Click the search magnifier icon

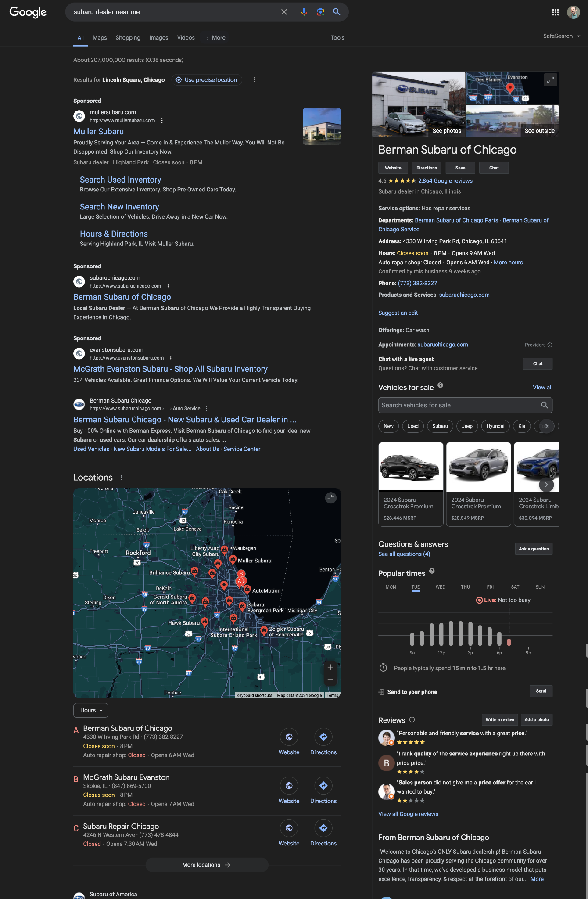337,12
